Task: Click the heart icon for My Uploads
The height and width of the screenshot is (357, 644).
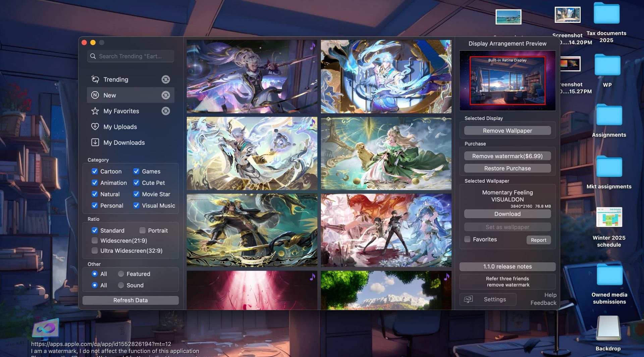Action: click(x=95, y=127)
